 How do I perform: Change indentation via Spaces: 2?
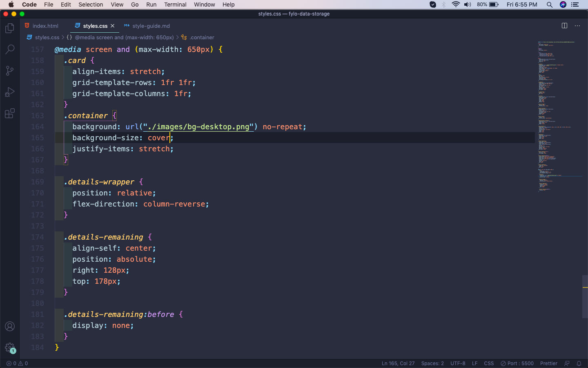coord(432,363)
